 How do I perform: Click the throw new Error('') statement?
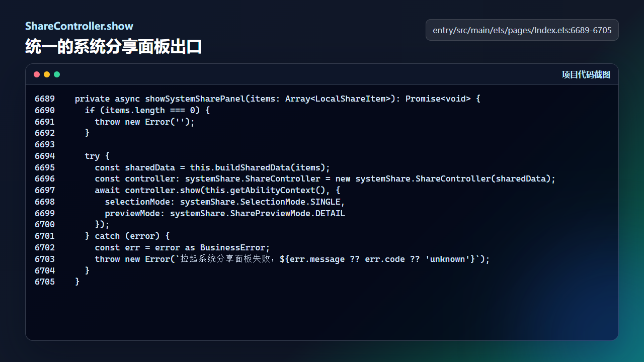click(x=145, y=122)
